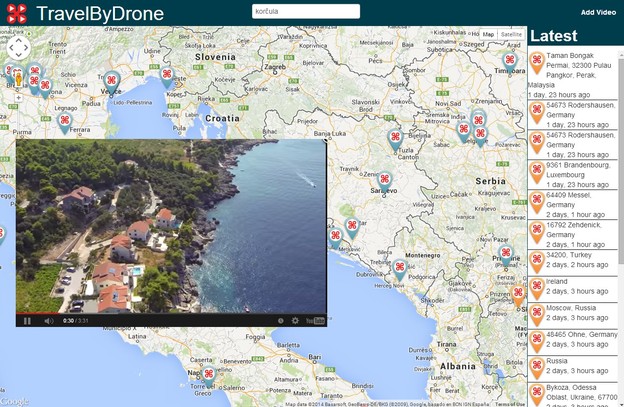Click the orange pin beside Moscow entry
The width and height of the screenshot is (624, 407).
click(536, 315)
